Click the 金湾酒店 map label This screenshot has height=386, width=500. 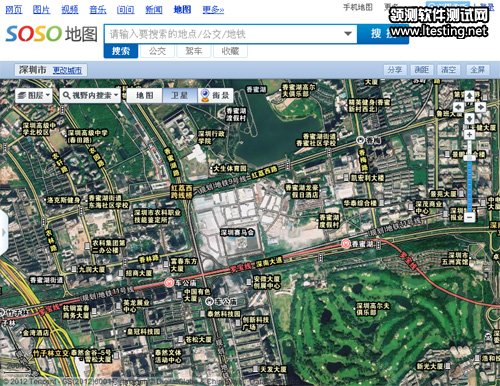click(36, 333)
